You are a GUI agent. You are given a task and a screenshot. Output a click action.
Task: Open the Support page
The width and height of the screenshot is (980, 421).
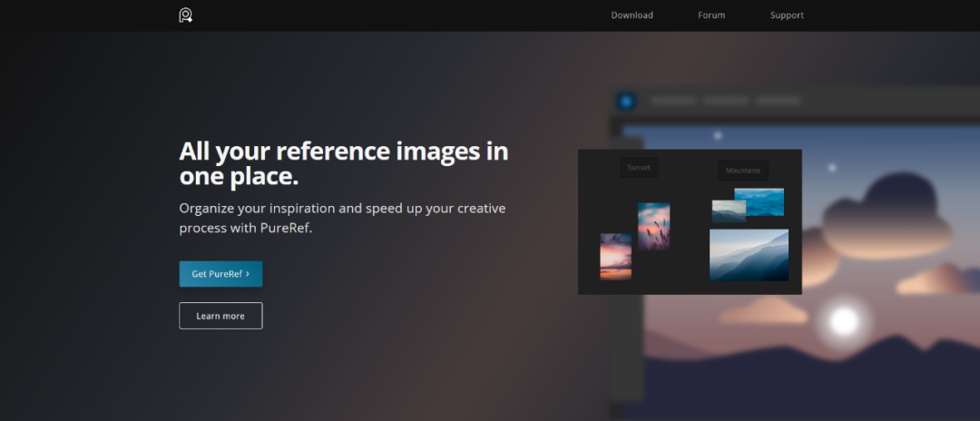(787, 15)
